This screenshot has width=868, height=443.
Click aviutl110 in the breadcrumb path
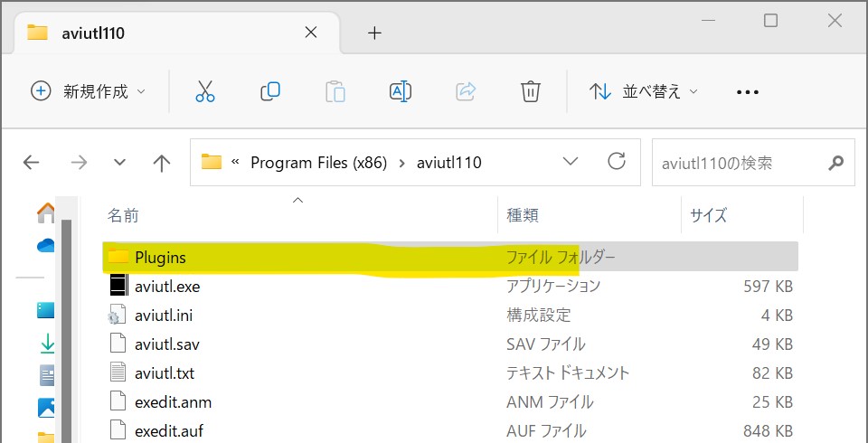(449, 163)
